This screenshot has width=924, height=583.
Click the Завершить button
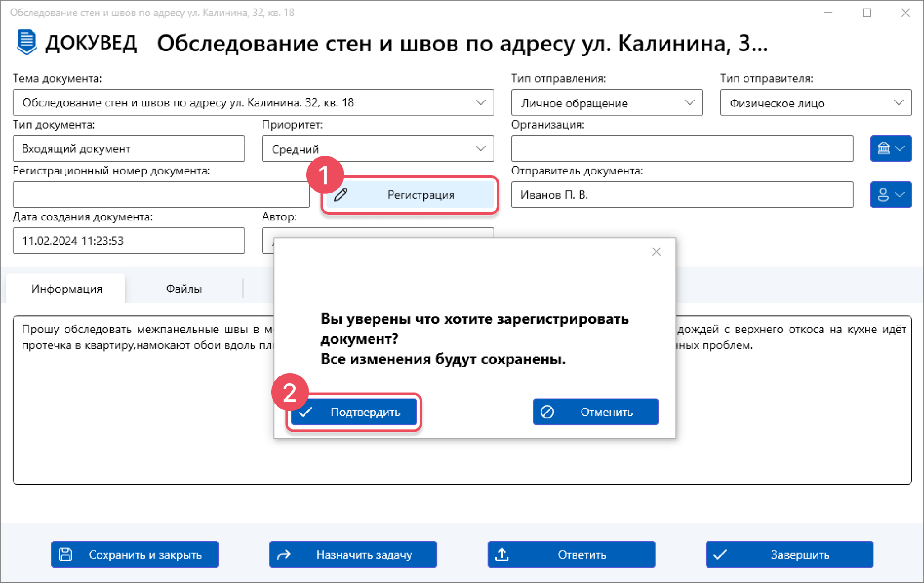[x=790, y=554]
